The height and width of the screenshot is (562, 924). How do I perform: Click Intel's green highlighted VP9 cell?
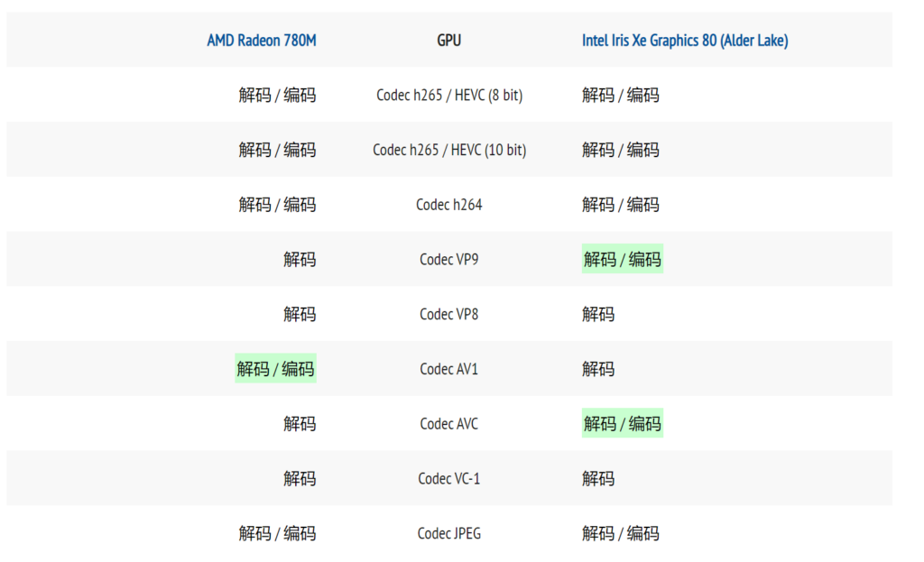pos(622,260)
